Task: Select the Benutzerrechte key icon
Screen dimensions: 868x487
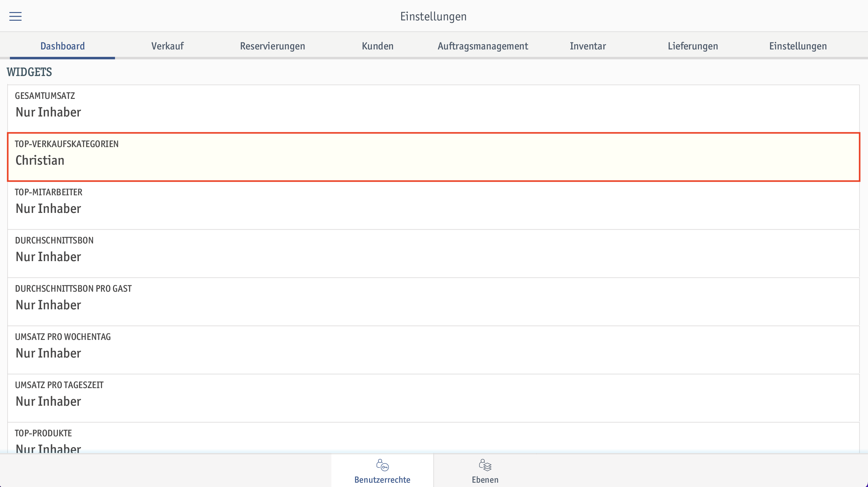Action: tap(382, 465)
